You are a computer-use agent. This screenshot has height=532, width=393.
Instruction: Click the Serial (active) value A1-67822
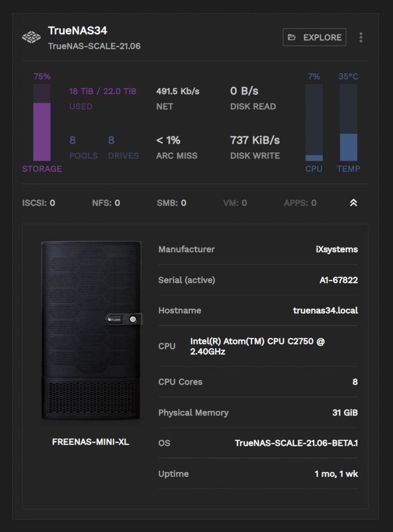point(338,280)
